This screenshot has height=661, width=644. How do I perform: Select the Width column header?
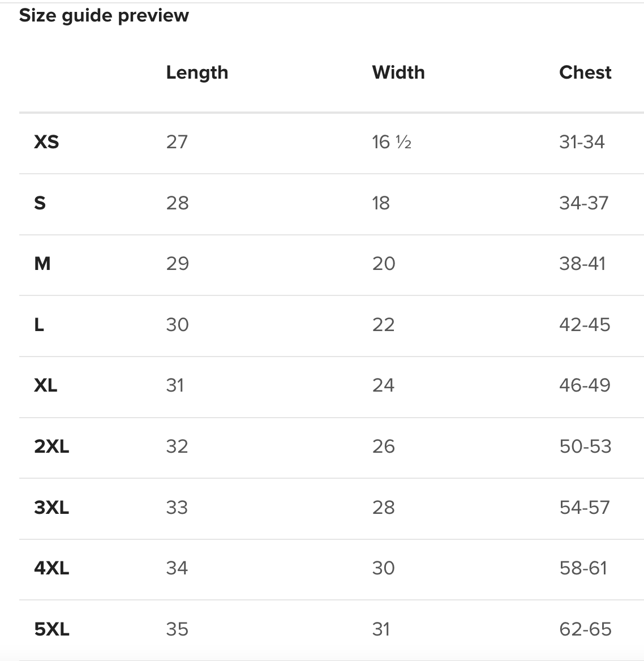coord(398,72)
